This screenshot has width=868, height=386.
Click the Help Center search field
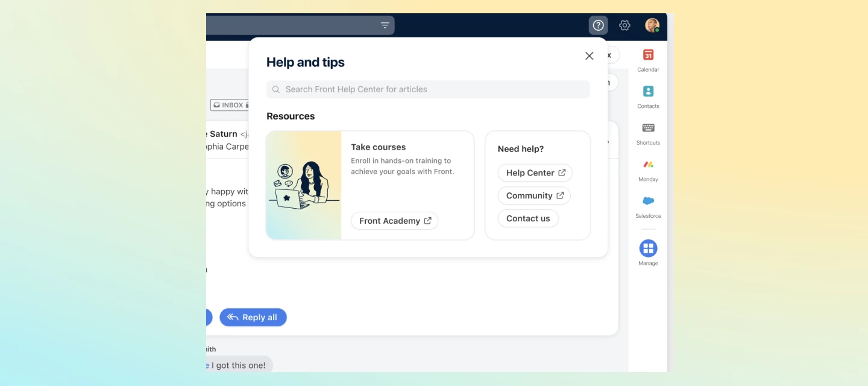[x=428, y=89]
